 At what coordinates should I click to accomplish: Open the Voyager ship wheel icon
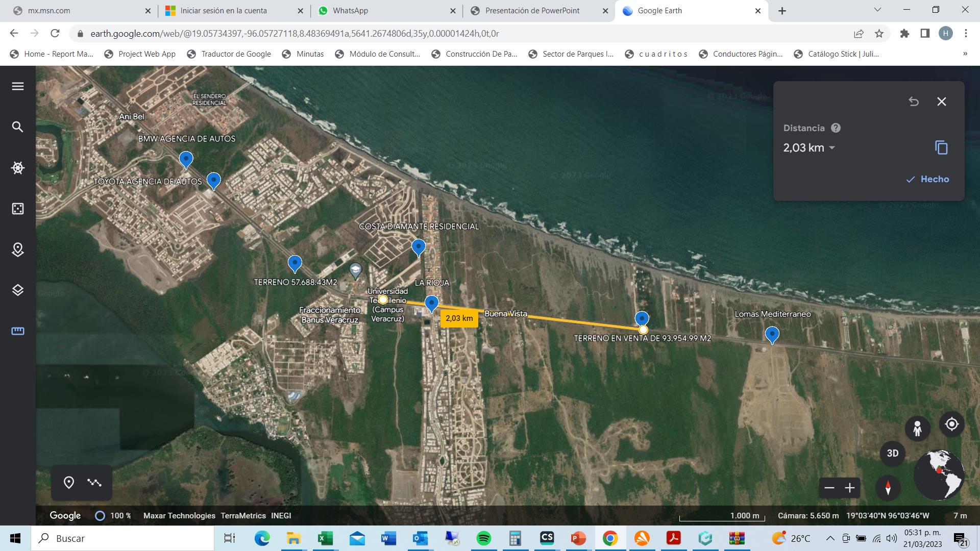pos(18,168)
